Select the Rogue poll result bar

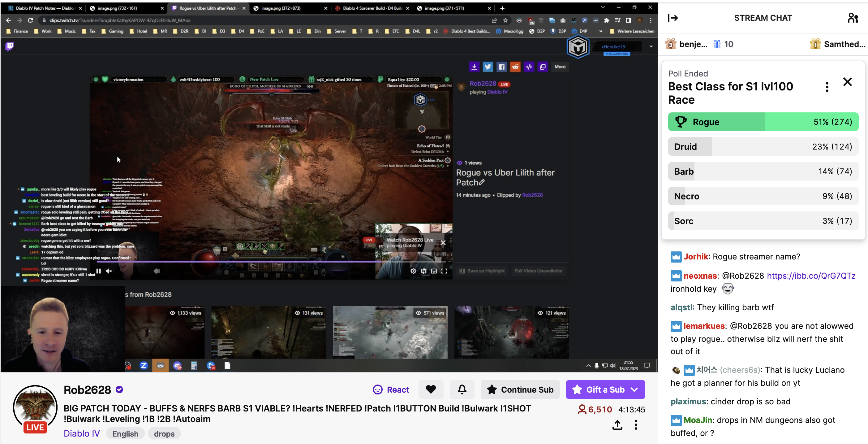[763, 122]
